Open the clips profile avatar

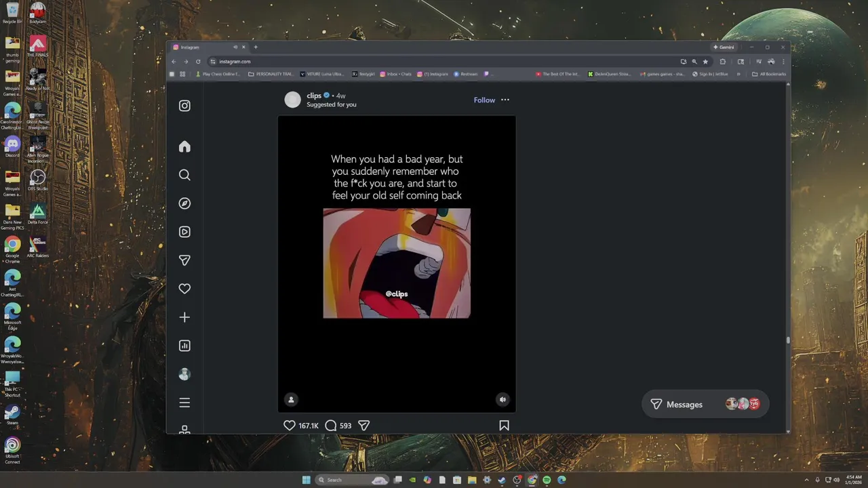click(x=292, y=100)
